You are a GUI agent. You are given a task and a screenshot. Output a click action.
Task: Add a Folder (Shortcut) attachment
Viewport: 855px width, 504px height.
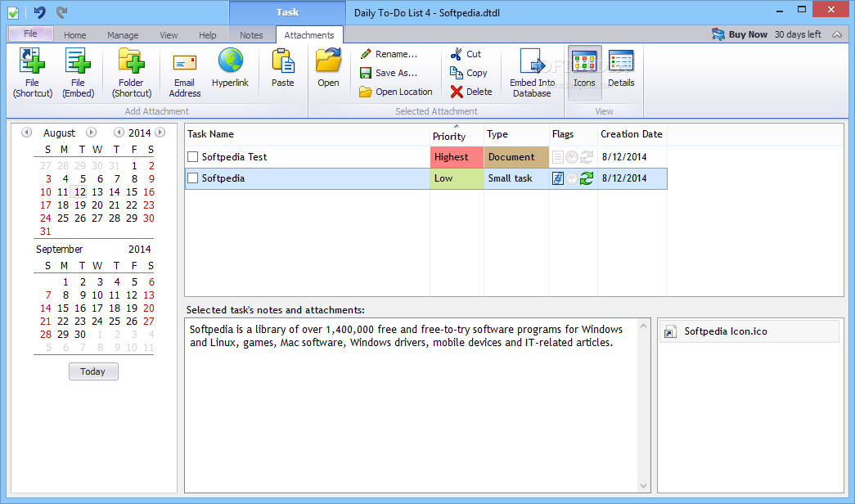coord(132,73)
